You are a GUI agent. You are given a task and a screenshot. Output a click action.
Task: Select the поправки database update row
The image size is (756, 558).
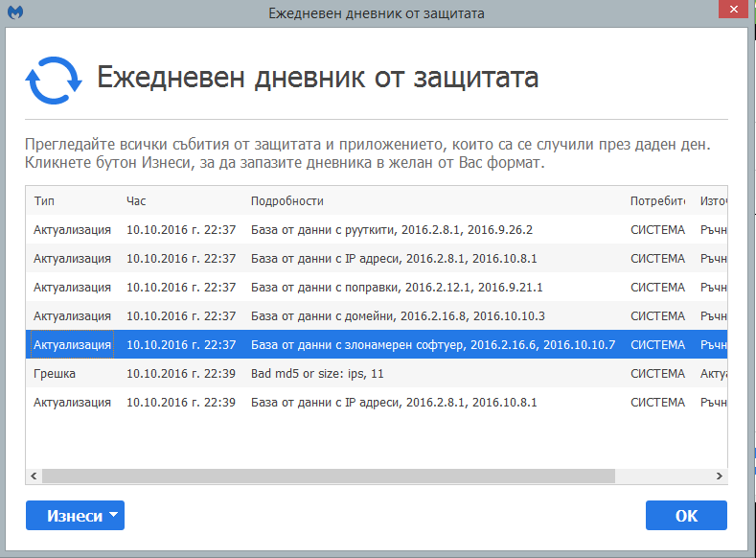pos(377,288)
